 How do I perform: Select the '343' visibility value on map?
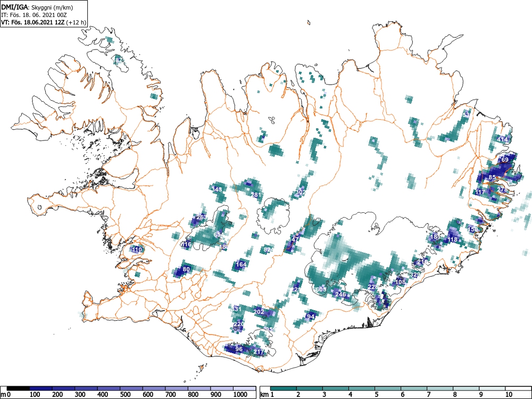(x=217, y=189)
